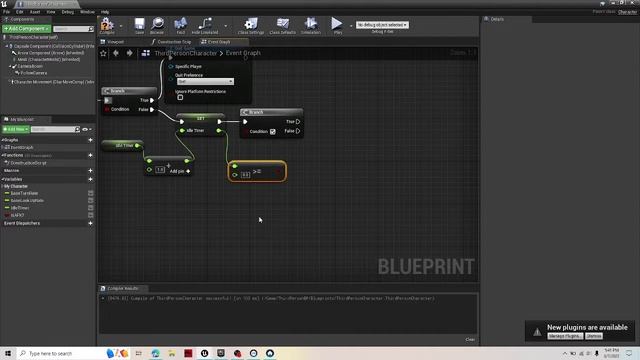Collapse the Graphs section
The height and width of the screenshot is (360, 640).
pos(2,140)
